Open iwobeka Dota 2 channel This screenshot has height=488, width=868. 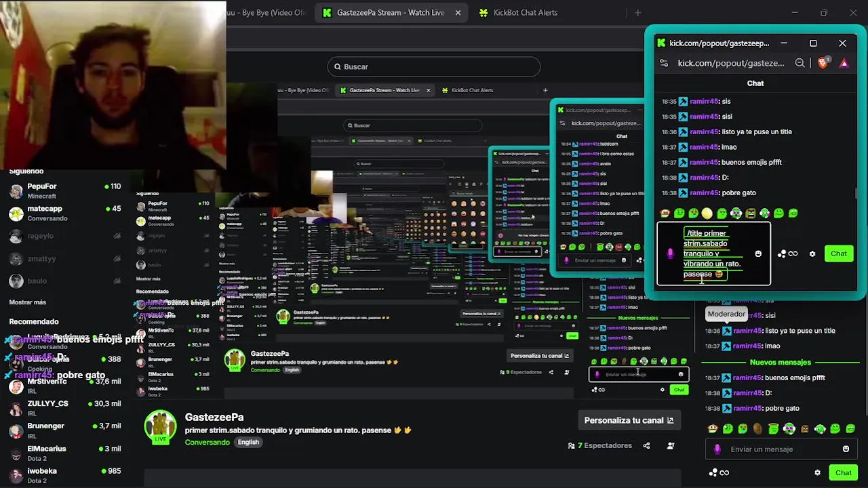pos(65,475)
